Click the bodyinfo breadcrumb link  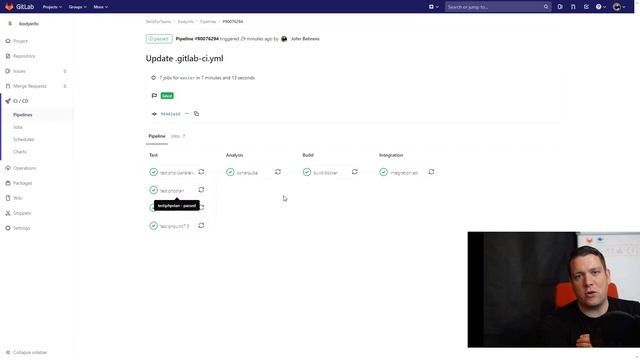pyautogui.click(x=186, y=22)
